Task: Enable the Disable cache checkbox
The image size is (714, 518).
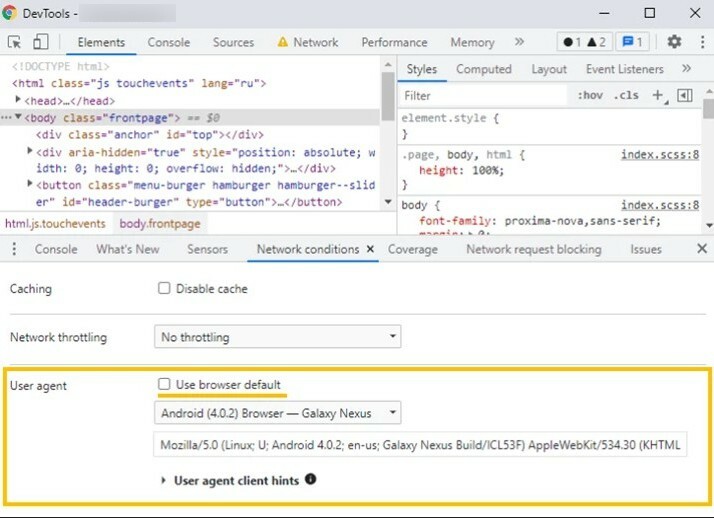Action: pyautogui.click(x=164, y=288)
